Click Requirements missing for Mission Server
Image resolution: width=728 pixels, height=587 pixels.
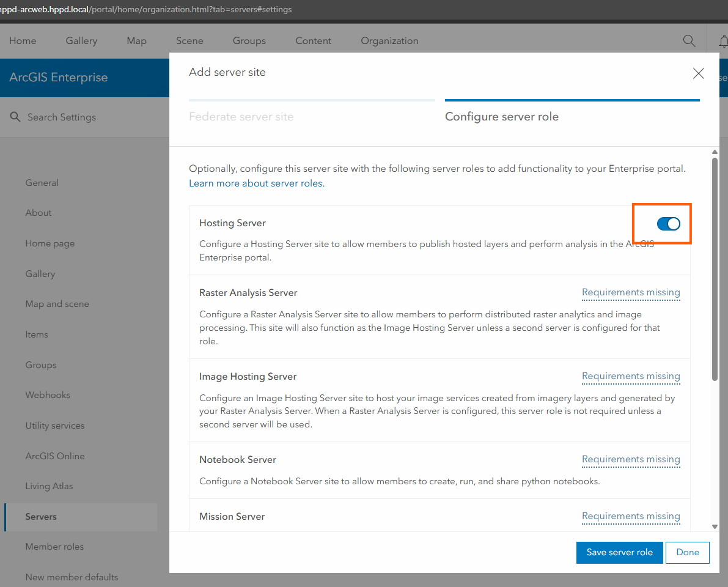(631, 517)
